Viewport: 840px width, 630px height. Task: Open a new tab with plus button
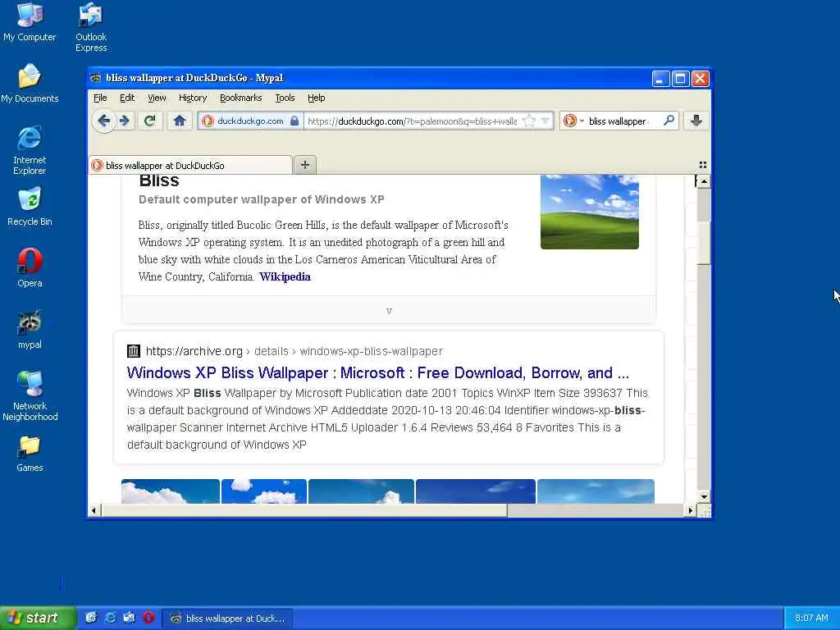305,164
